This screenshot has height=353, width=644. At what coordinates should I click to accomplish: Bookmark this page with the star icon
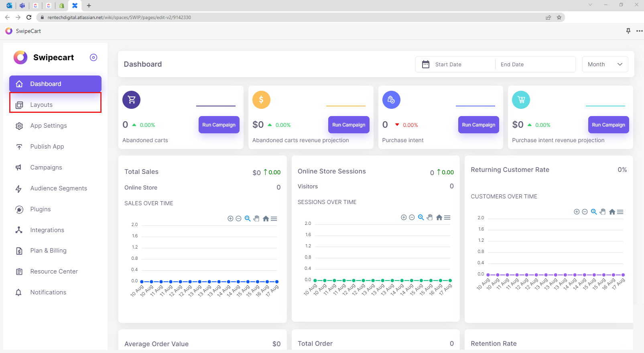pos(559,17)
